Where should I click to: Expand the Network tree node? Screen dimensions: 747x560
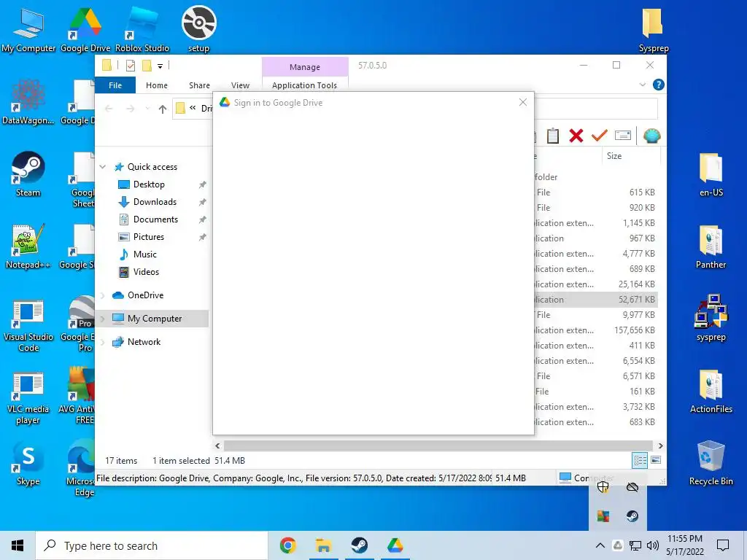coord(102,342)
